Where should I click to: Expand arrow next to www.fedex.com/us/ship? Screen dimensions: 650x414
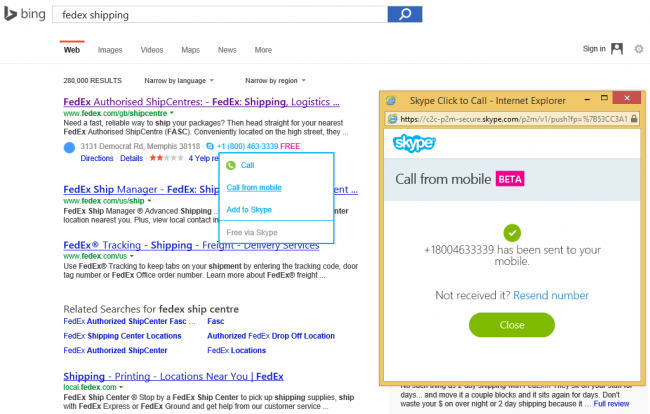(149, 201)
